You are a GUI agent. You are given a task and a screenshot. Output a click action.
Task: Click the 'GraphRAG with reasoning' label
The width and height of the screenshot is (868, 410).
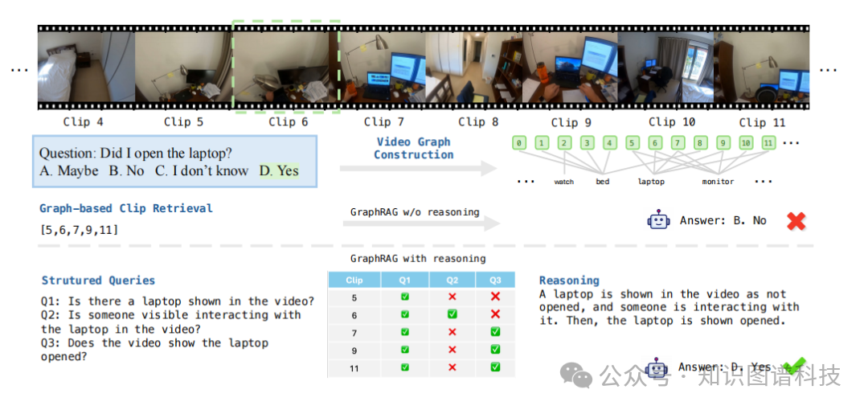pyautogui.click(x=418, y=258)
